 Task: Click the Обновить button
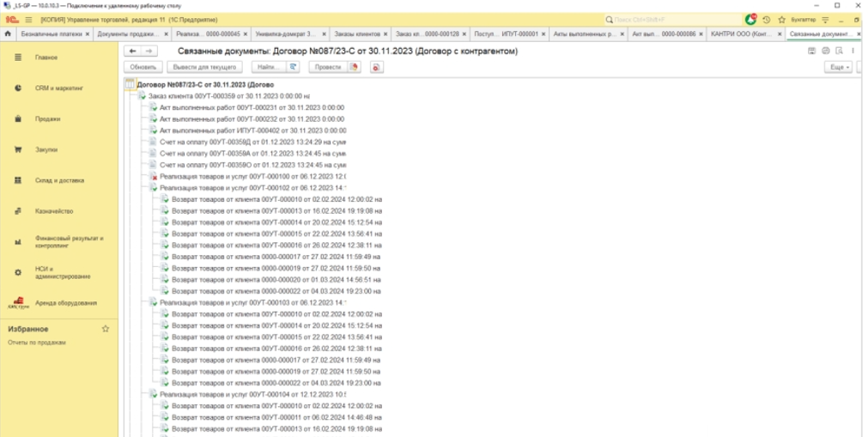pos(143,67)
